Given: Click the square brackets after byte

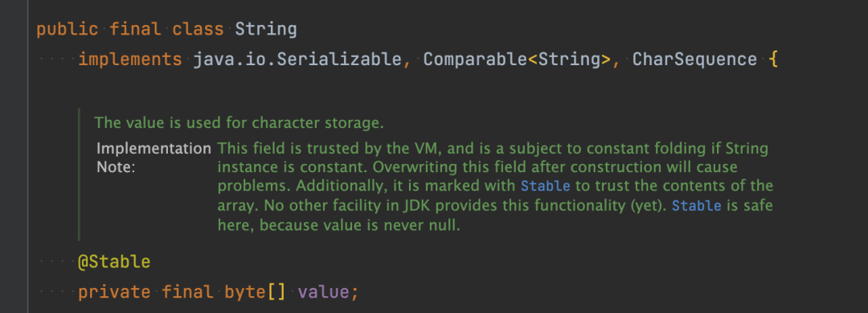Looking at the screenshot, I should click(x=276, y=292).
